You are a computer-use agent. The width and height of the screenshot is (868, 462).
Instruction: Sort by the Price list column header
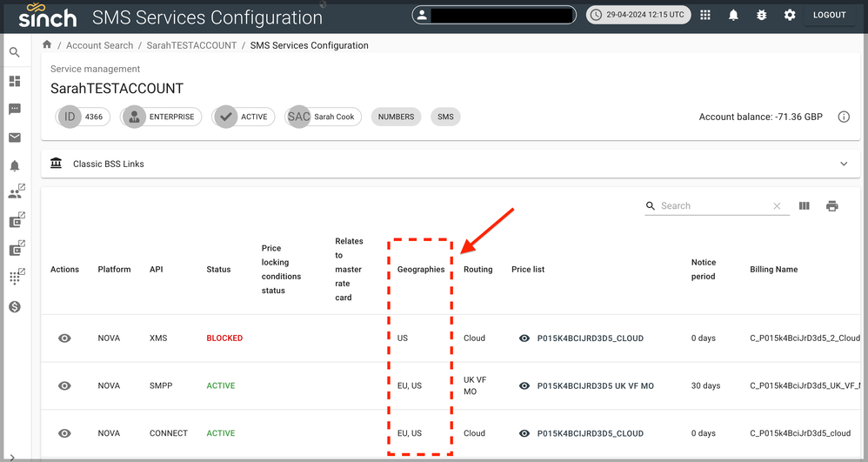528,269
